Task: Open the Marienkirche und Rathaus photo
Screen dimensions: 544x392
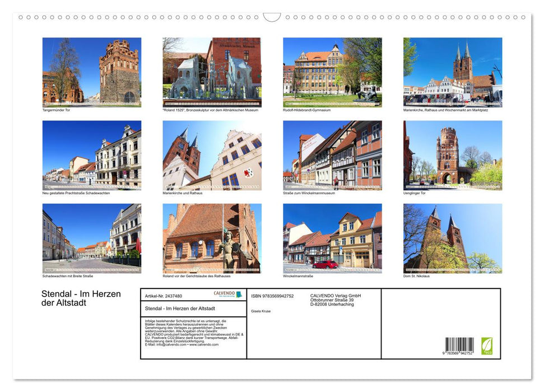Action: click(212, 155)
